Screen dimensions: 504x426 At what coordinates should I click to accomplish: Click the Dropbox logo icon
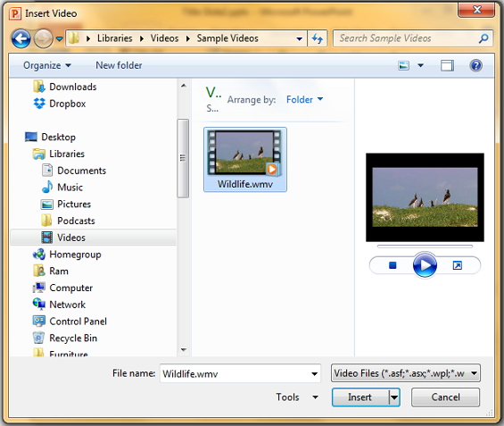(x=39, y=104)
